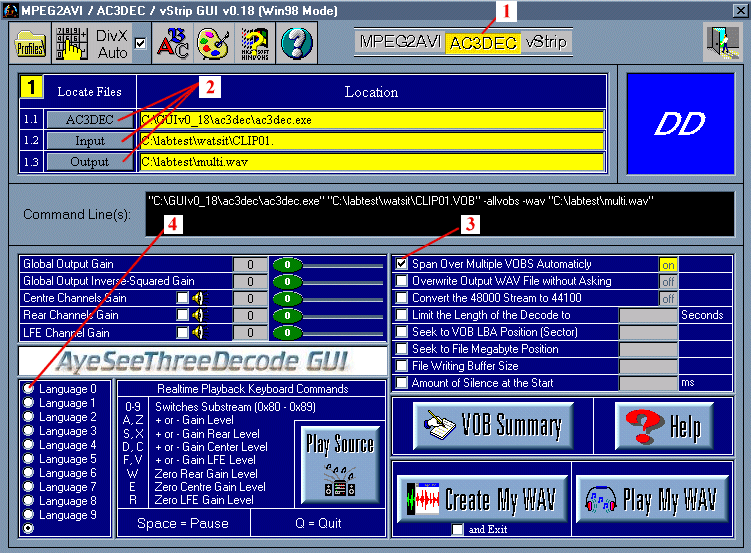Check Overwrite Output WAV File without Asking

coord(401,281)
